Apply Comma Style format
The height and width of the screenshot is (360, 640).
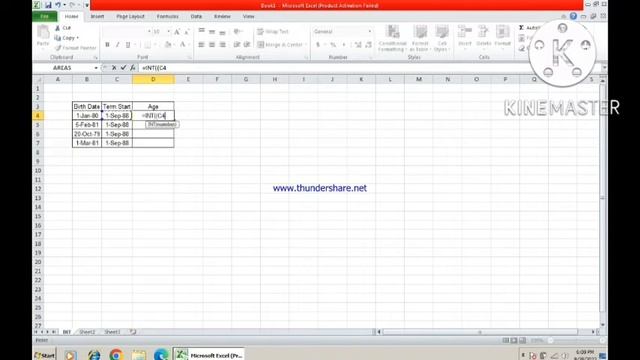344,44
